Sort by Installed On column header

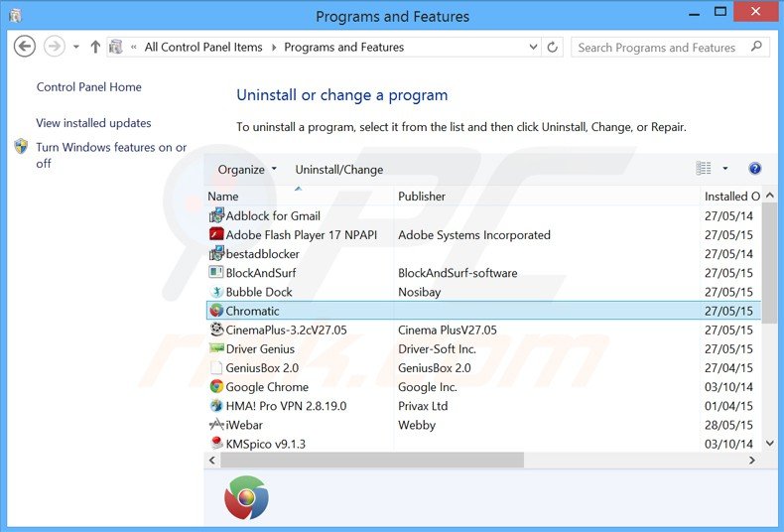[732, 196]
